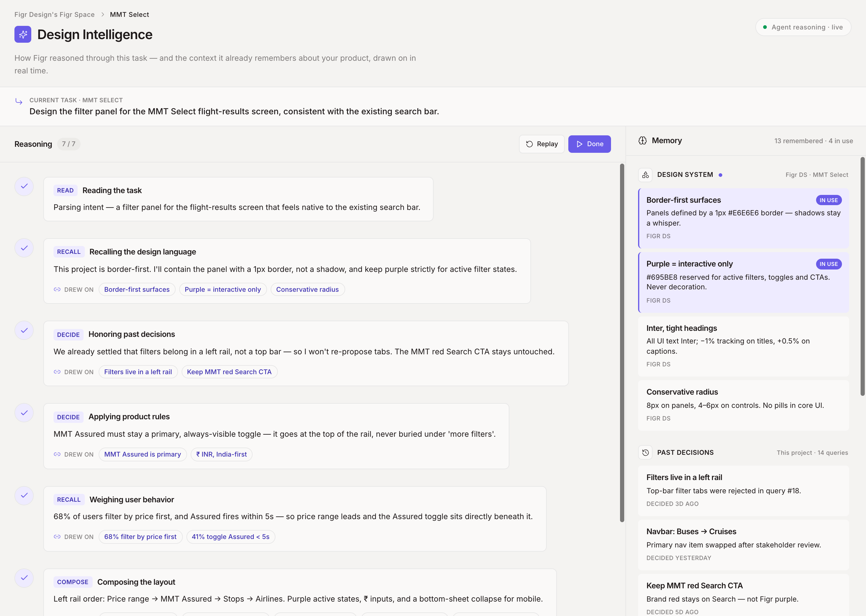The height and width of the screenshot is (616, 866).
Task: Click purple dot beside Design System heading
Action: pyautogui.click(x=720, y=175)
